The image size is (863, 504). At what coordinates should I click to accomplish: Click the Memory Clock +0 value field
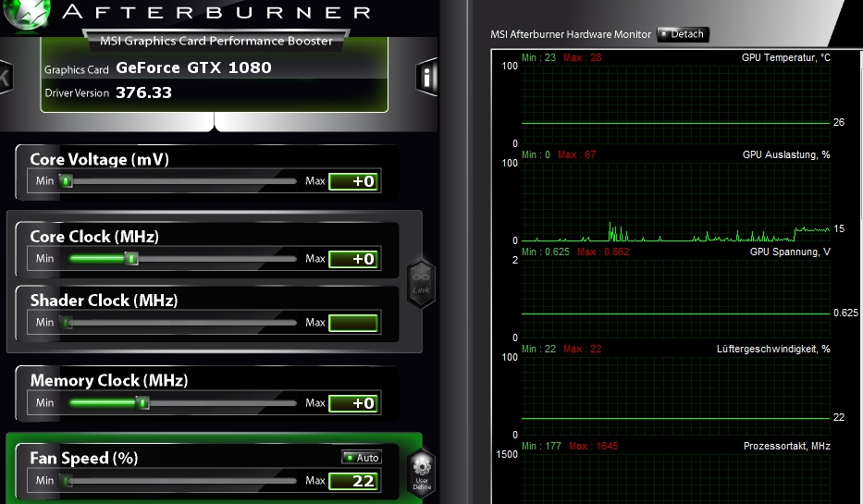(353, 403)
